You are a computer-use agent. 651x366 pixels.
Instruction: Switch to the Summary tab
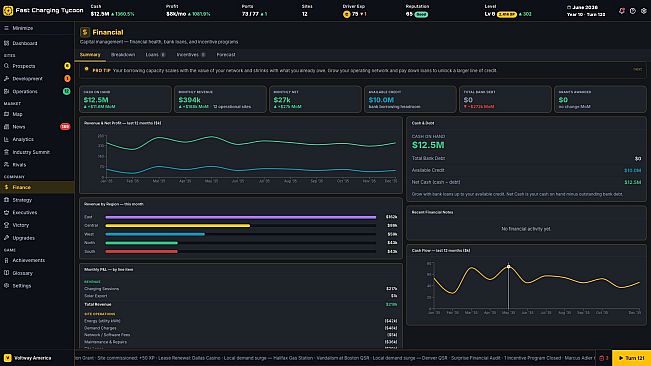pos(90,55)
